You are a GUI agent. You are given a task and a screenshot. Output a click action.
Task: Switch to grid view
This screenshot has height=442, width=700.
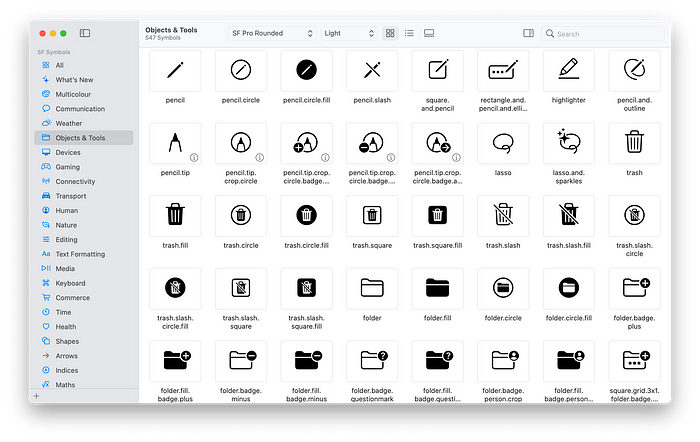point(390,33)
